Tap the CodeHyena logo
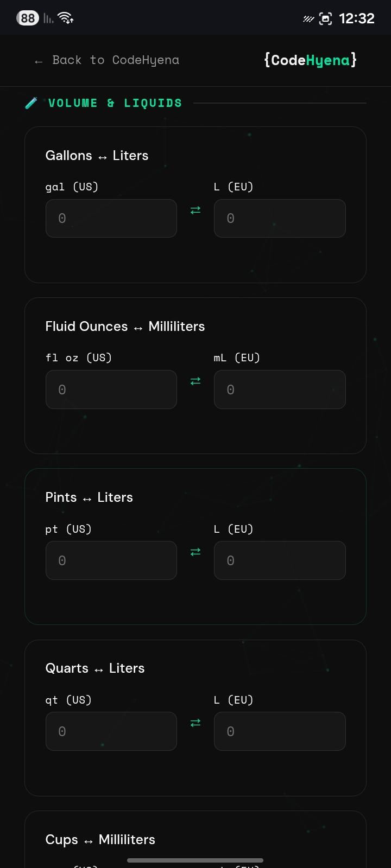 (310, 60)
